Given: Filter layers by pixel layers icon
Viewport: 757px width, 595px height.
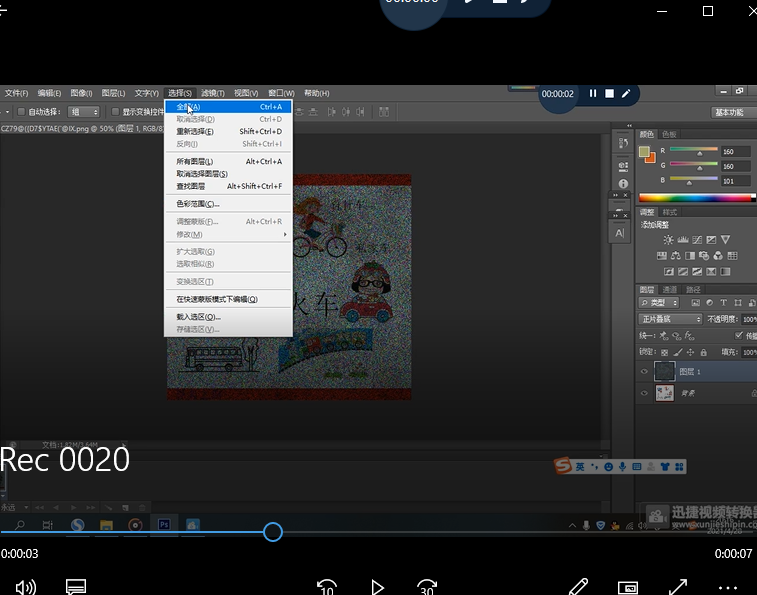Looking at the screenshot, I should coord(695,303).
